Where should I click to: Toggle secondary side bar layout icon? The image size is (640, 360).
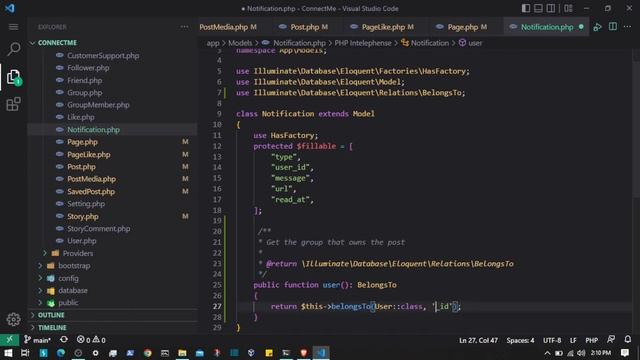click(x=551, y=8)
